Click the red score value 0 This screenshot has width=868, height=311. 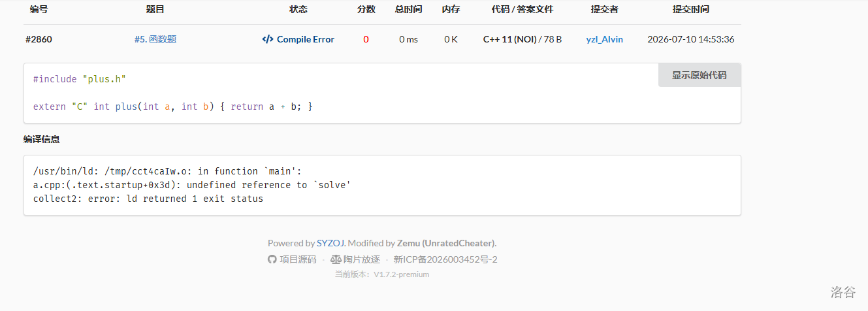click(x=366, y=39)
